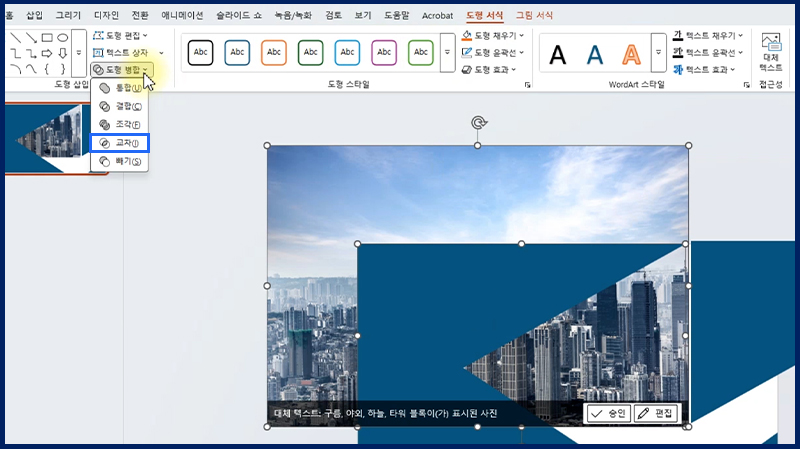Select the straight line shape

point(16,38)
